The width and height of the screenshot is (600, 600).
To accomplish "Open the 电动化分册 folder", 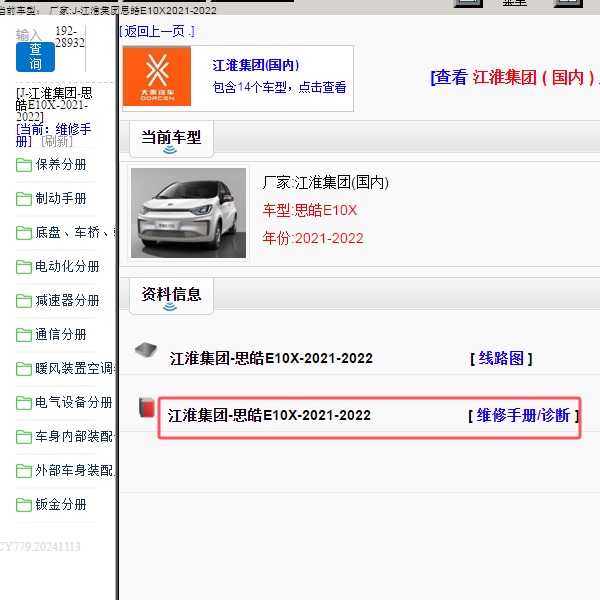I will click(x=67, y=267).
